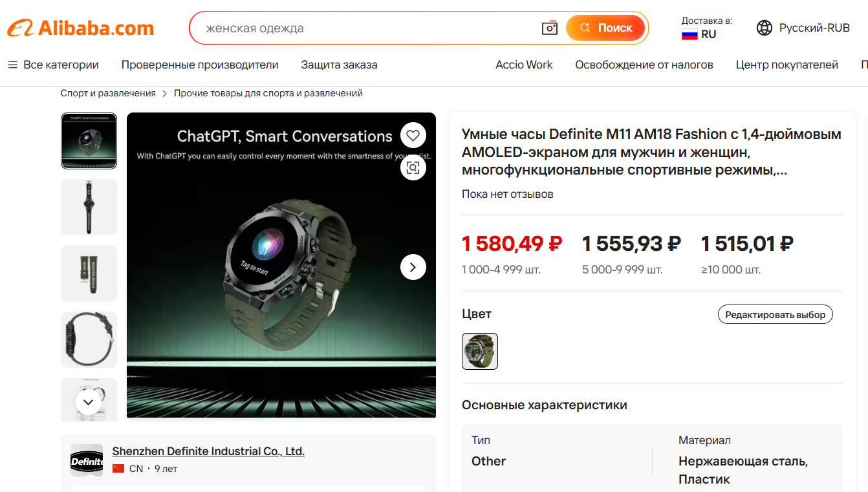Select the watch strap thumbnail
This screenshot has width=868, height=492.
89,273
